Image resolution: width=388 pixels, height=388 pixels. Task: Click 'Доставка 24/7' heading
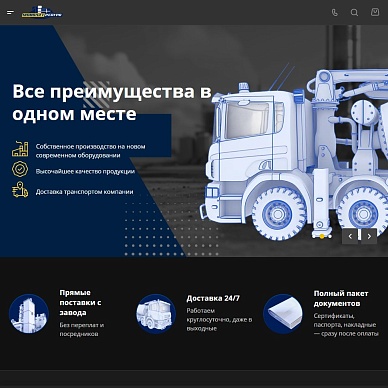coord(213,298)
